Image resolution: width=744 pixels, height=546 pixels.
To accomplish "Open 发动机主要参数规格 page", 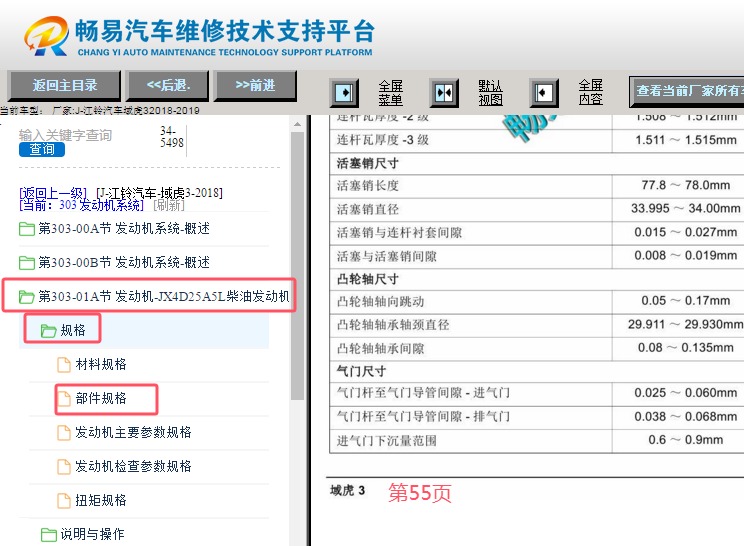I will 133,433.
